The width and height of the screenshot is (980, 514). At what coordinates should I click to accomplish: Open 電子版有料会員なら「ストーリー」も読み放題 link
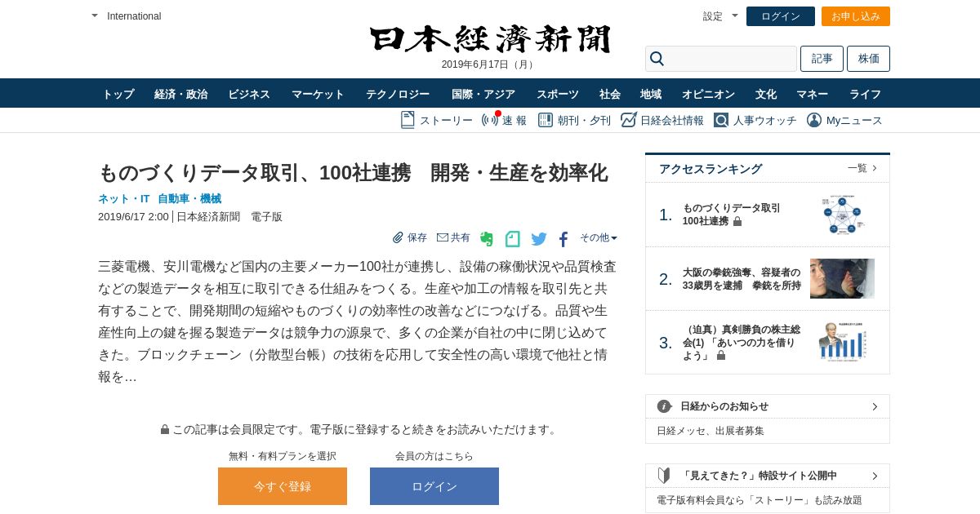click(759, 500)
